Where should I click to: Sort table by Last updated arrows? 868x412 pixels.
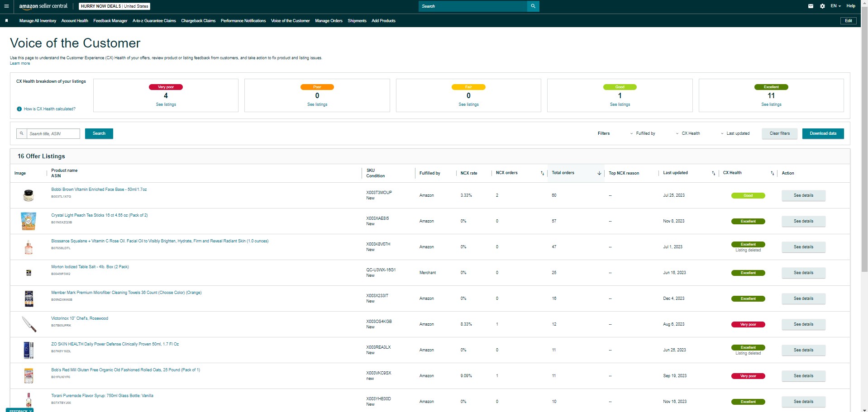click(713, 173)
